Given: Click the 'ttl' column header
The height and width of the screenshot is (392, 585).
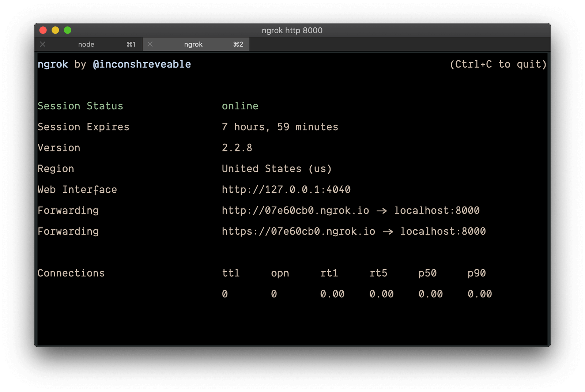Looking at the screenshot, I should click(231, 273).
